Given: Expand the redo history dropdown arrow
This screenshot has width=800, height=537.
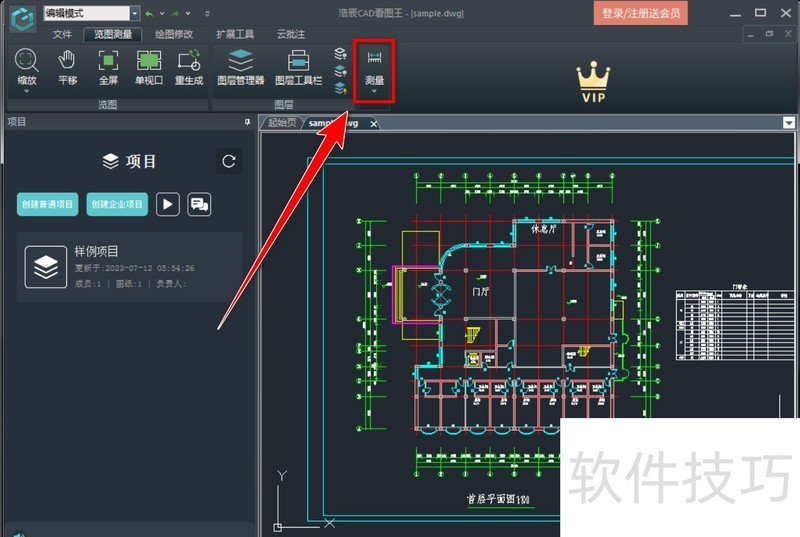Looking at the screenshot, I should (x=188, y=14).
